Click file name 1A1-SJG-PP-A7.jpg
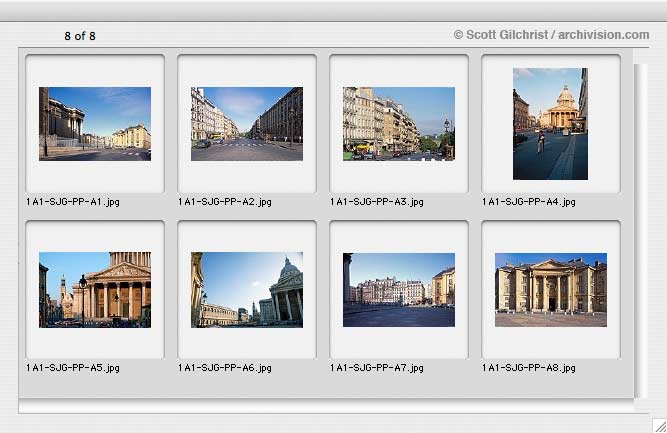 point(377,367)
